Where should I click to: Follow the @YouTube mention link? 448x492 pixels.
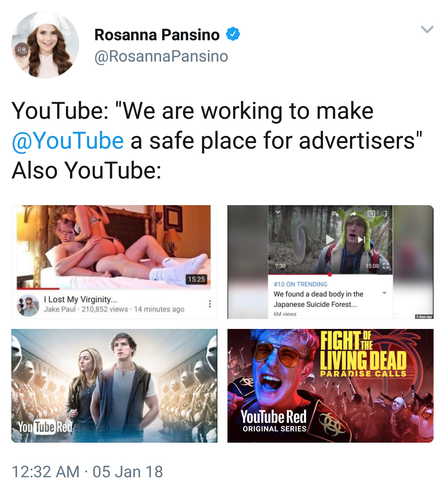(68, 141)
